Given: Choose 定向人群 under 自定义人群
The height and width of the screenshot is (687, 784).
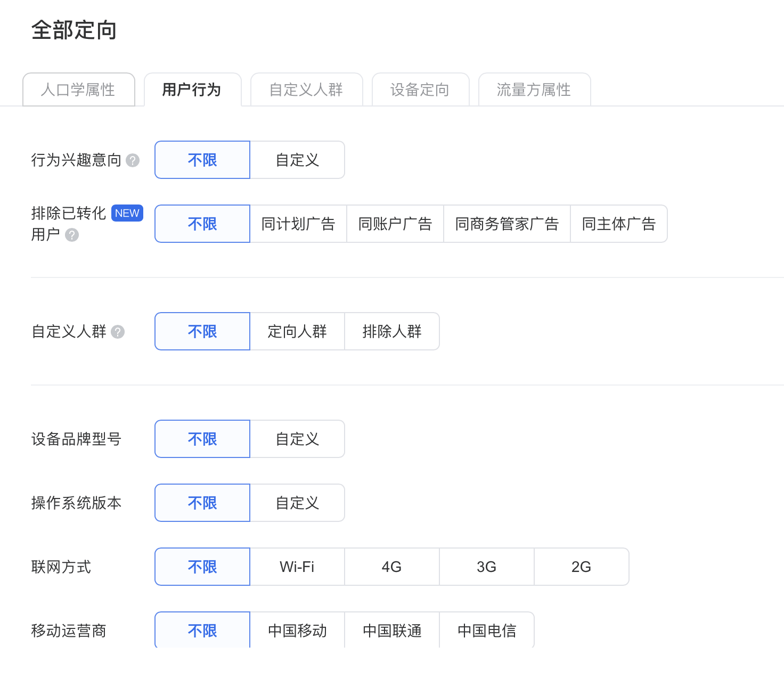Looking at the screenshot, I should pos(297,331).
